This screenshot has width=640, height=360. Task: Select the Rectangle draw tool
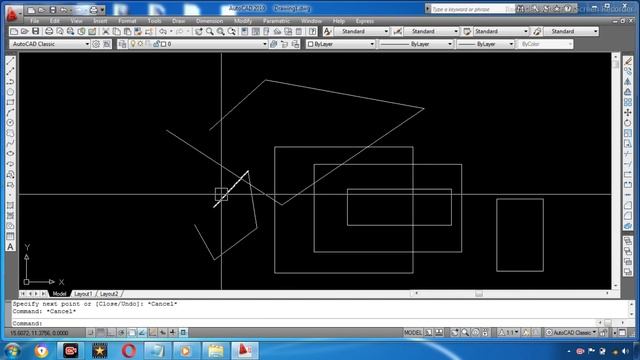tap(10, 102)
